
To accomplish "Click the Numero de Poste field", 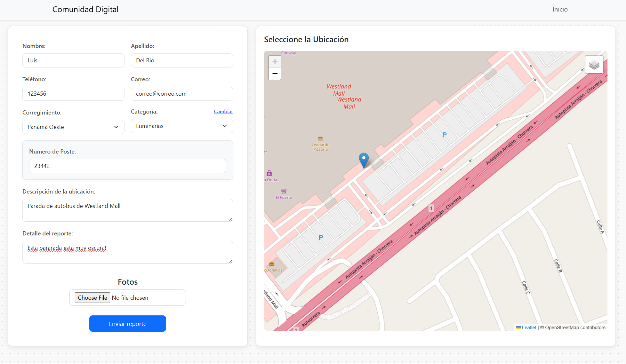I will tap(127, 166).
